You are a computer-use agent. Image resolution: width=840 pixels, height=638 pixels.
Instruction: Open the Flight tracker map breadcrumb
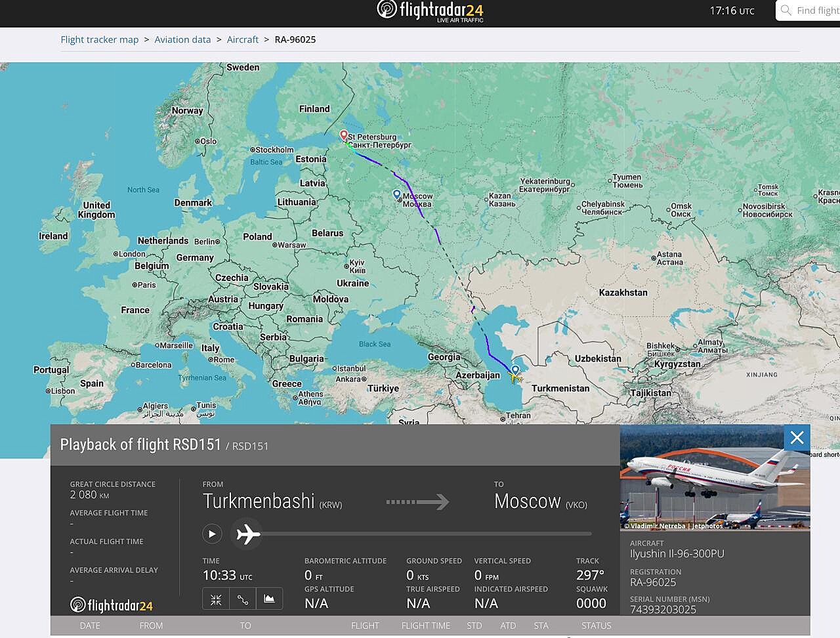[x=100, y=39]
